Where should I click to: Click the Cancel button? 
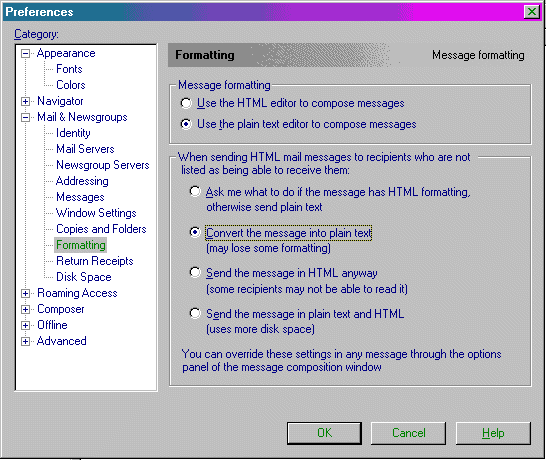(x=408, y=433)
